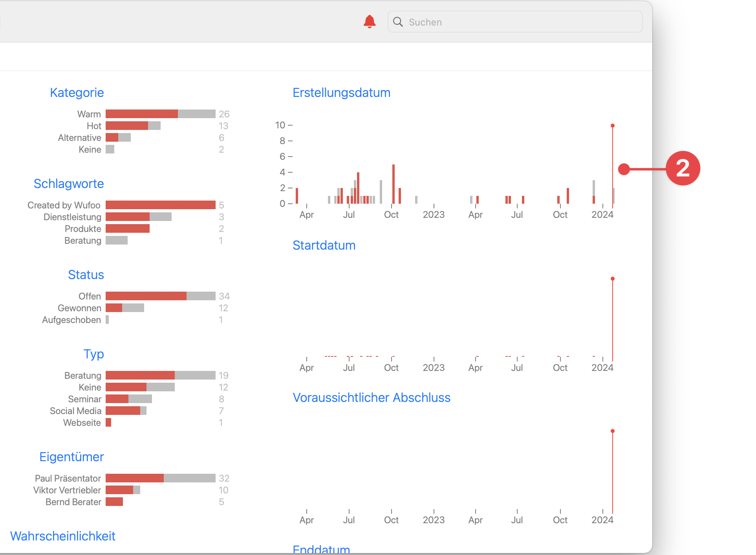Click the Created by Wufoo label
The height and width of the screenshot is (555, 756).
pyautogui.click(x=64, y=205)
